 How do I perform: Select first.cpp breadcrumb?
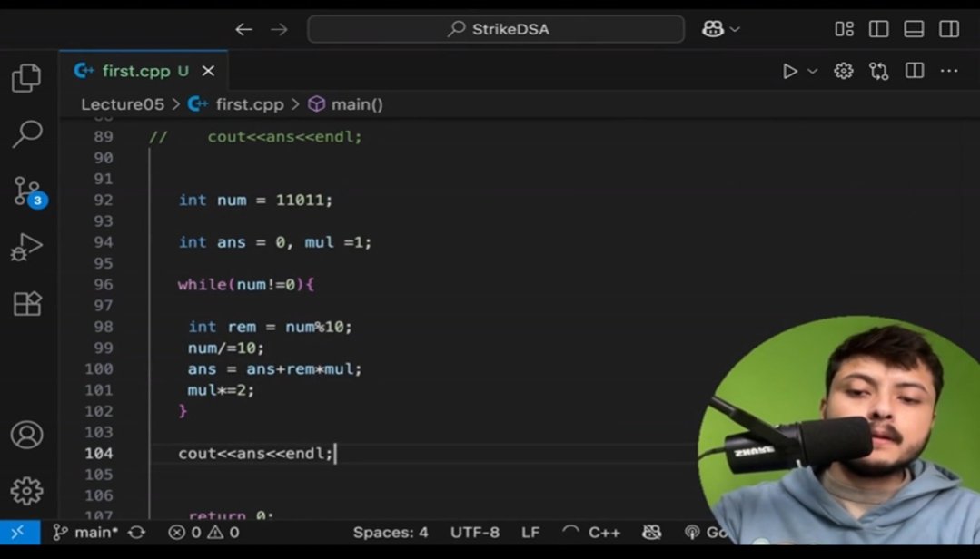tap(250, 104)
